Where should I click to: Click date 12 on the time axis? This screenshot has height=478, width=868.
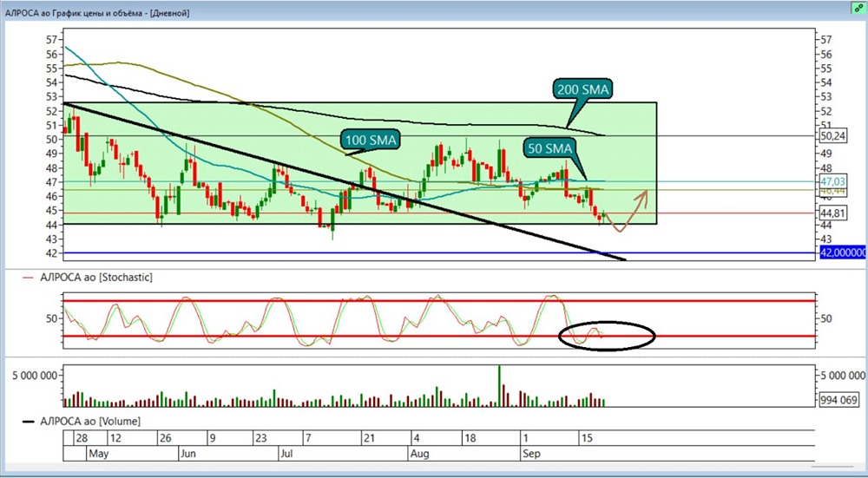tap(115, 438)
